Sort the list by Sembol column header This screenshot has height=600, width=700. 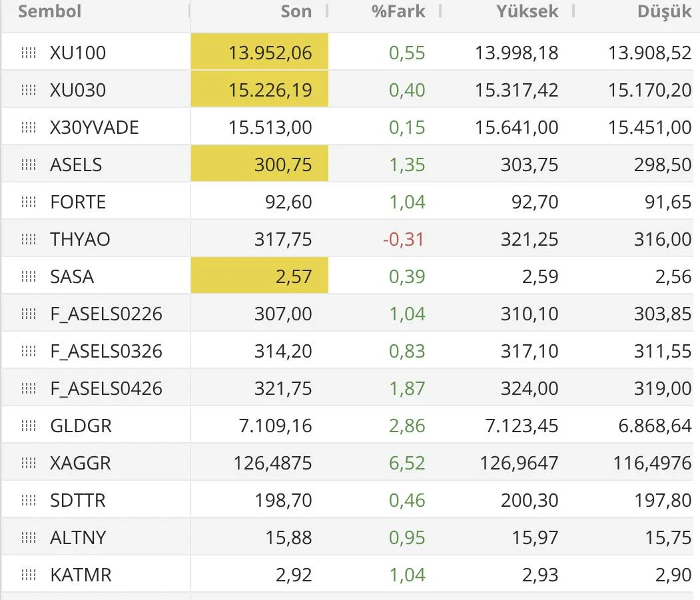[50, 11]
